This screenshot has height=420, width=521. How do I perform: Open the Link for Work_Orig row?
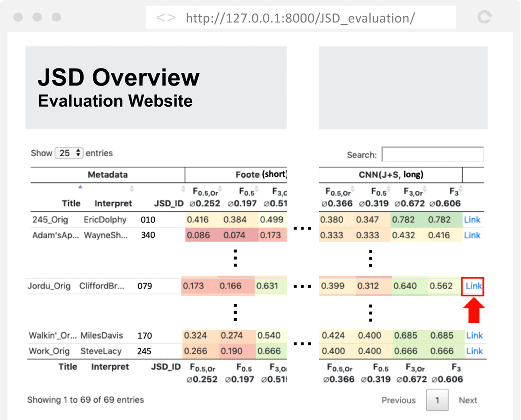[x=474, y=351]
